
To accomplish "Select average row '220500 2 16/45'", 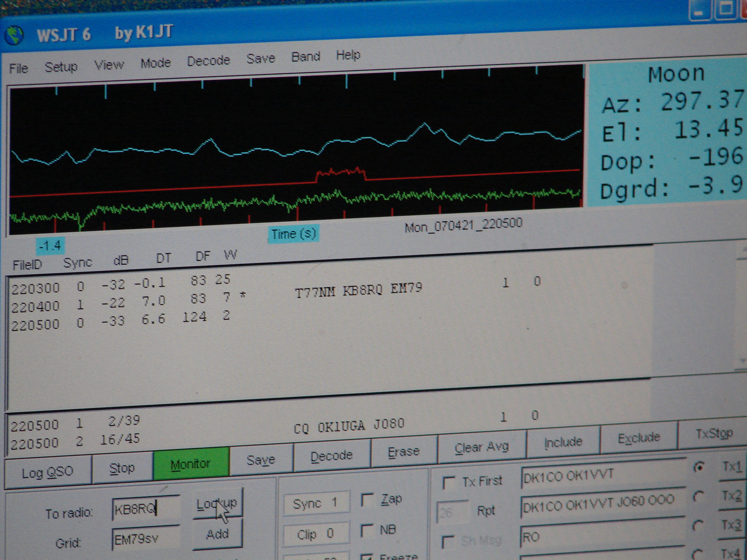I will point(75,441).
